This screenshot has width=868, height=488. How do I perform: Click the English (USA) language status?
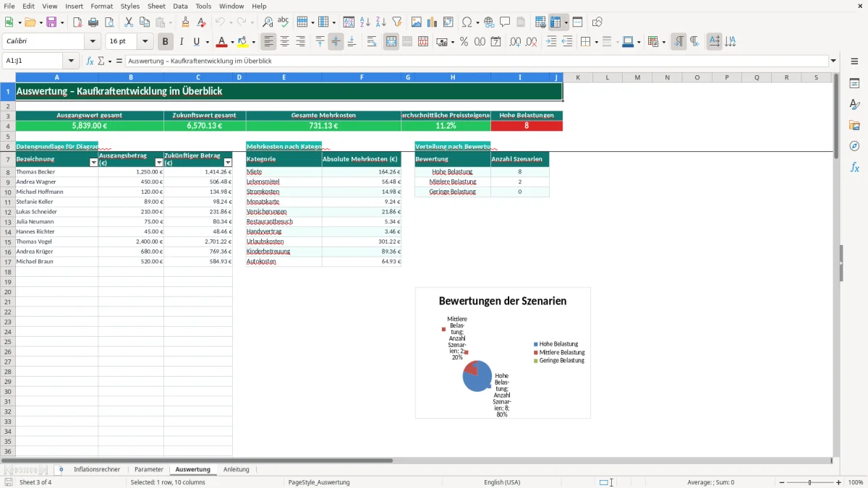coord(502,482)
